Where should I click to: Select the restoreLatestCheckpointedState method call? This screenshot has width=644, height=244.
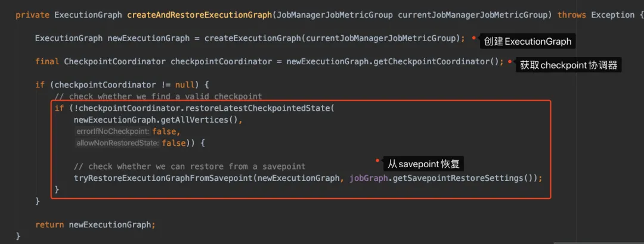click(258, 108)
